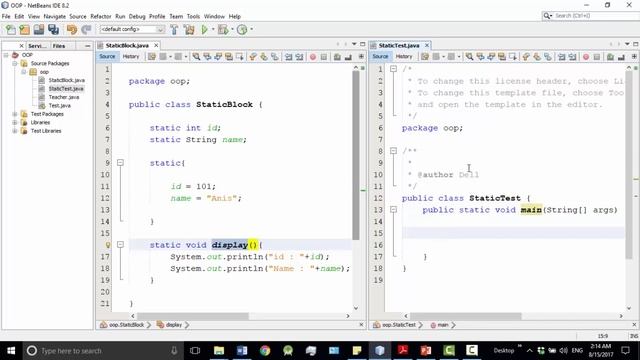Collapse the static block fold at line 9
Viewport: 640px width, 360px height.
pyautogui.click(x=120, y=163)
